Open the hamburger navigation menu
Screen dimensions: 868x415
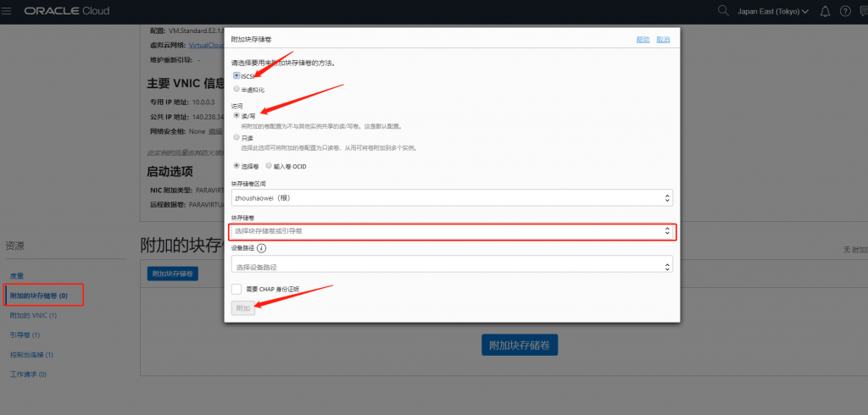7,10
